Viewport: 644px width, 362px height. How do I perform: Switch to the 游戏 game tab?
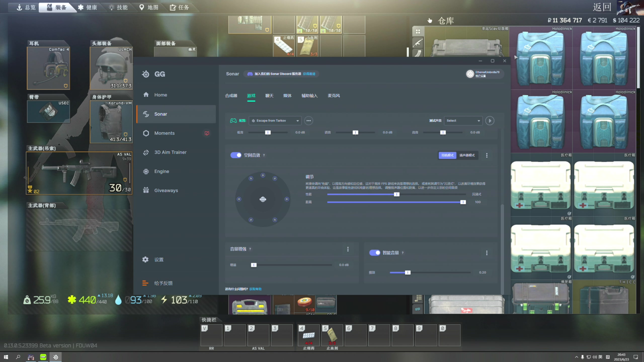click(251, 96)
